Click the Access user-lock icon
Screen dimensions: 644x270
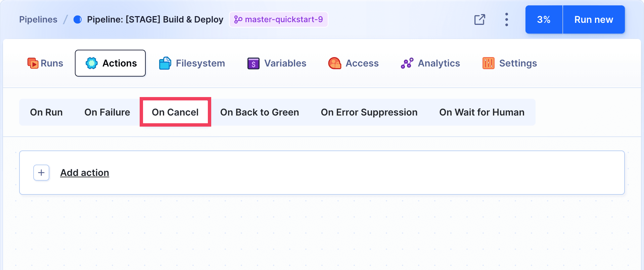tap(334, 63)
